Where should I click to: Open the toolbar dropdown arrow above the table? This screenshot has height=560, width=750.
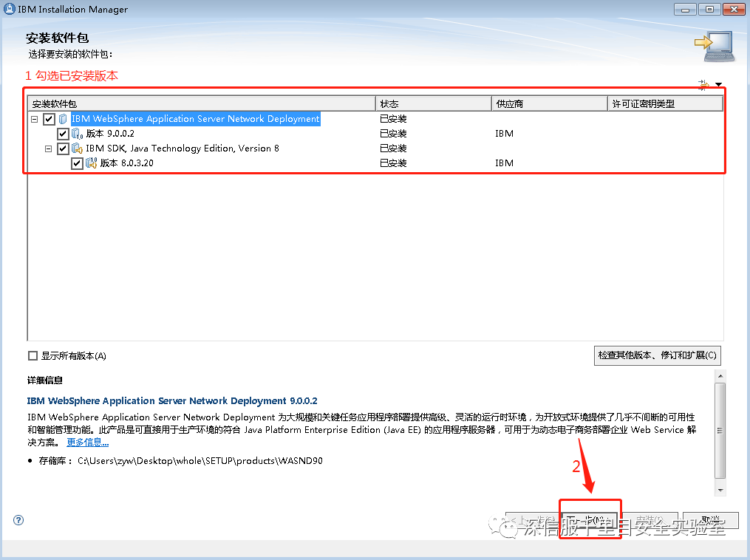[718, 85]
